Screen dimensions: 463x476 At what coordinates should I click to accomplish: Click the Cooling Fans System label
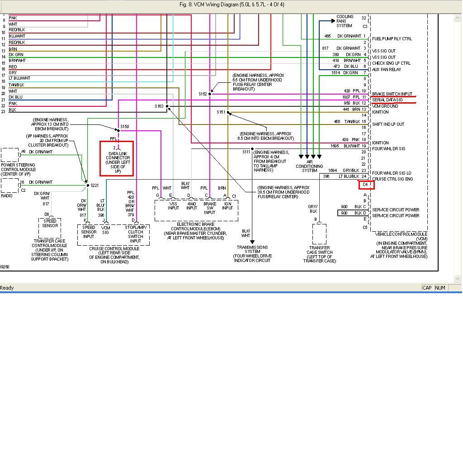(345, 21)
